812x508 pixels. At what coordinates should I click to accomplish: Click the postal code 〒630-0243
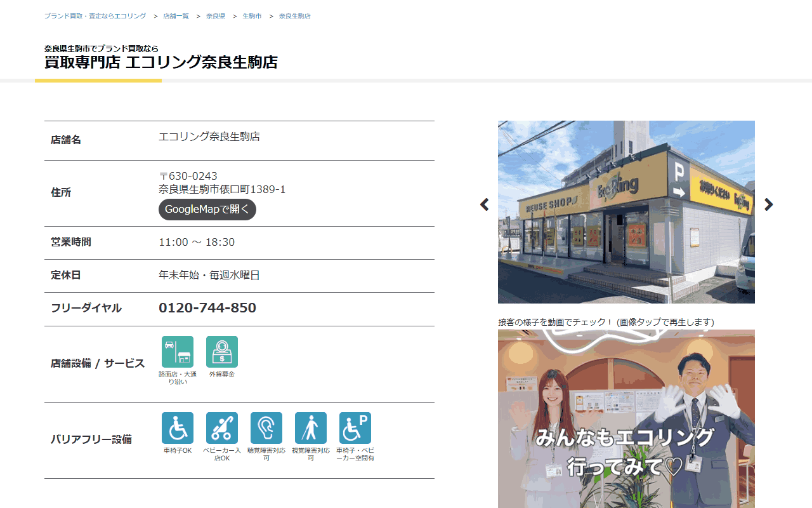[188, 176]
